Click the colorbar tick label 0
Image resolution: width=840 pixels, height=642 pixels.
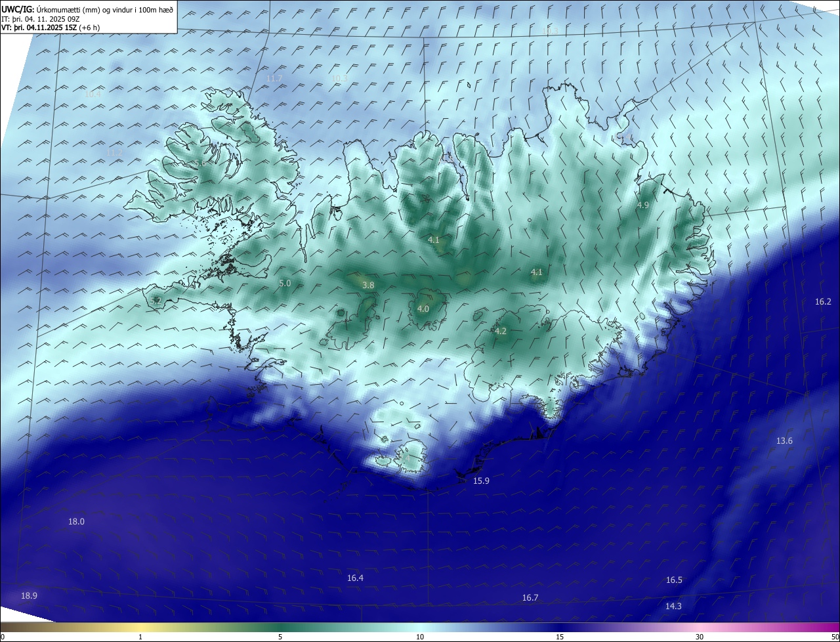(3, 637)
